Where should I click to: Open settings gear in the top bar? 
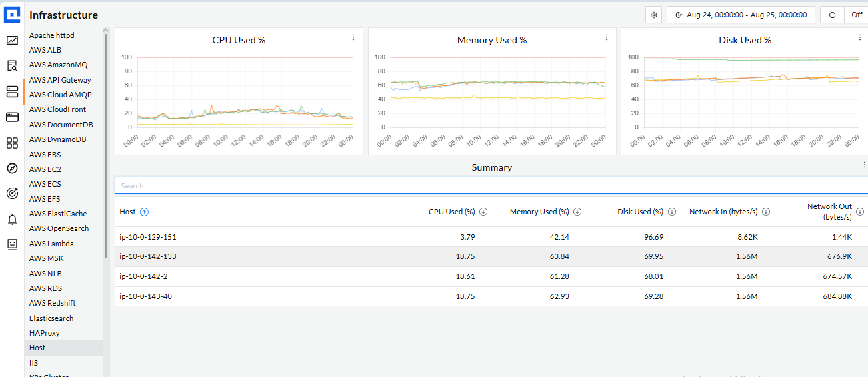tap(654, 15)
